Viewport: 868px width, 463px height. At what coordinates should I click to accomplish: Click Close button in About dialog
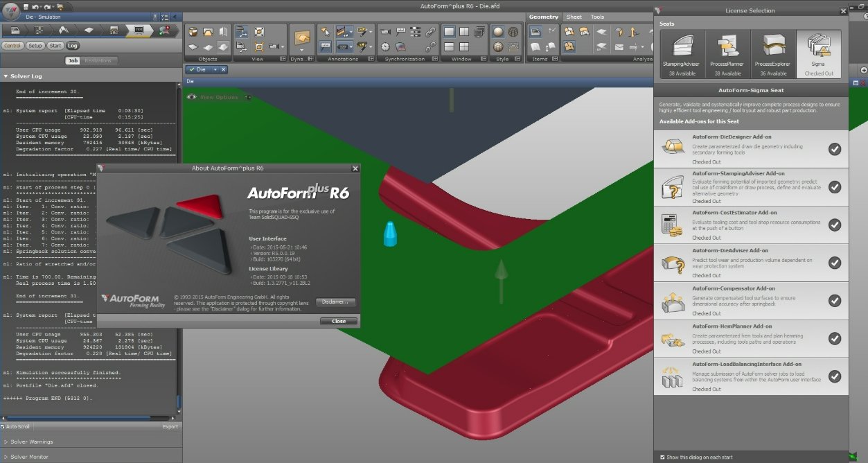(x=339, y=321)
